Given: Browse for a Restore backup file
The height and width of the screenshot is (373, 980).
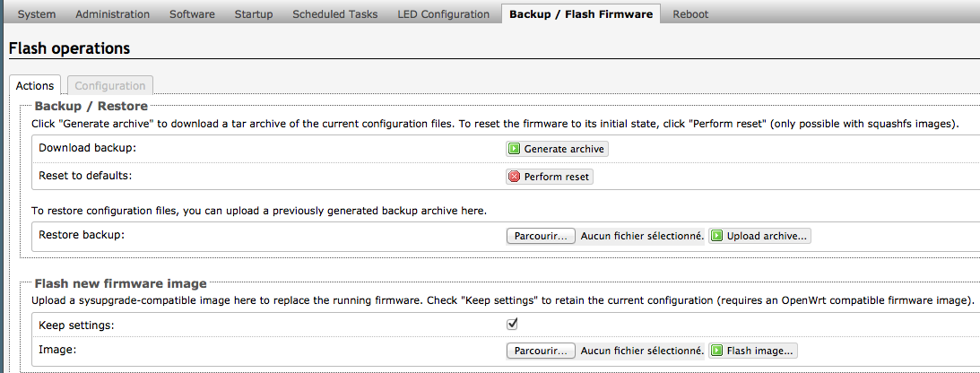Looking at the screenshot, I should pos(541,236).
